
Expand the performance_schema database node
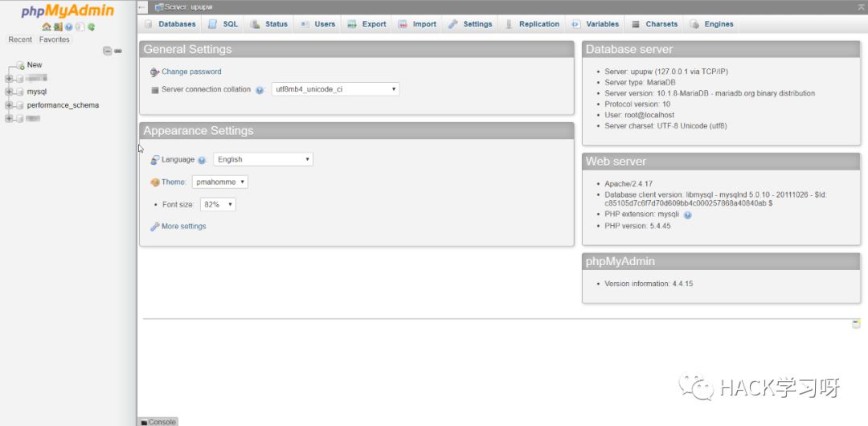pos(8,105)
